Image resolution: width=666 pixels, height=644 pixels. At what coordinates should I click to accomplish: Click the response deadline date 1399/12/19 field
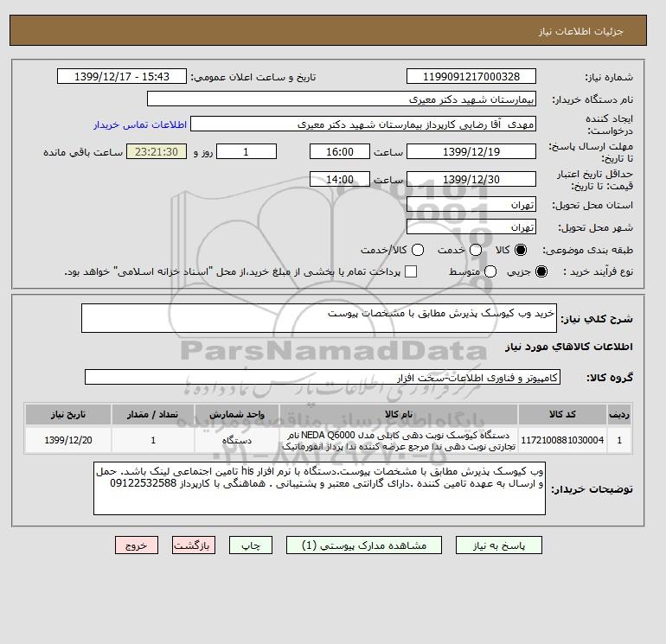click(x=471, y=151)
